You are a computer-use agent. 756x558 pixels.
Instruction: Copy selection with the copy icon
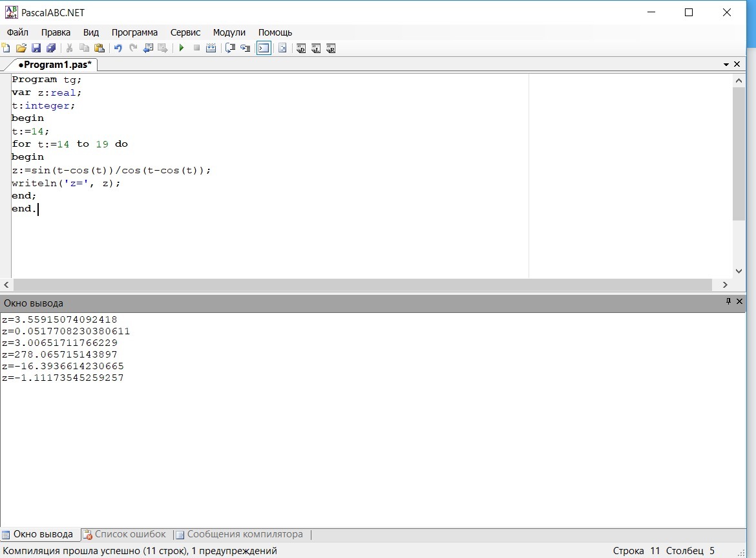pyautogui.click(x=85, y=48)
